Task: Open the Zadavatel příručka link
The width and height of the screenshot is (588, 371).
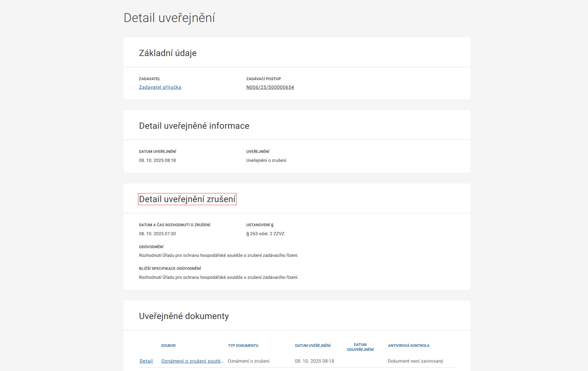Action: point(160,87)
